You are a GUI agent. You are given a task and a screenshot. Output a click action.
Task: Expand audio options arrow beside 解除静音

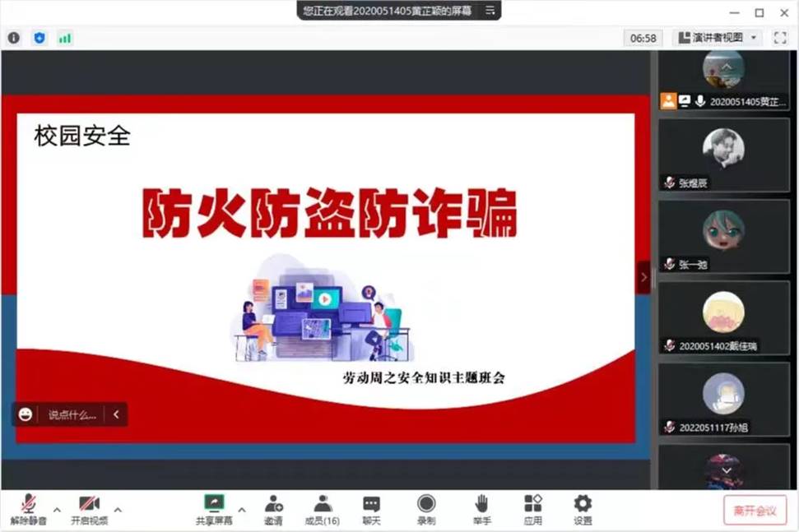coord(57,510)
